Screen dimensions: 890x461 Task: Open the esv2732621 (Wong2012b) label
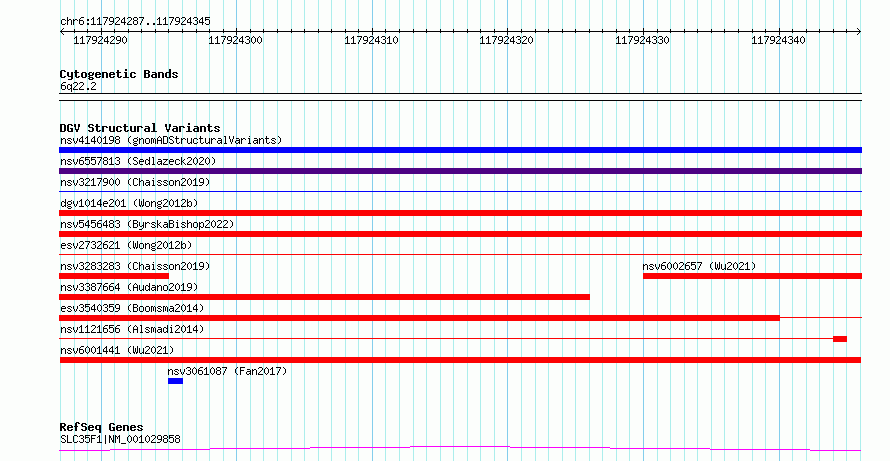126,245
